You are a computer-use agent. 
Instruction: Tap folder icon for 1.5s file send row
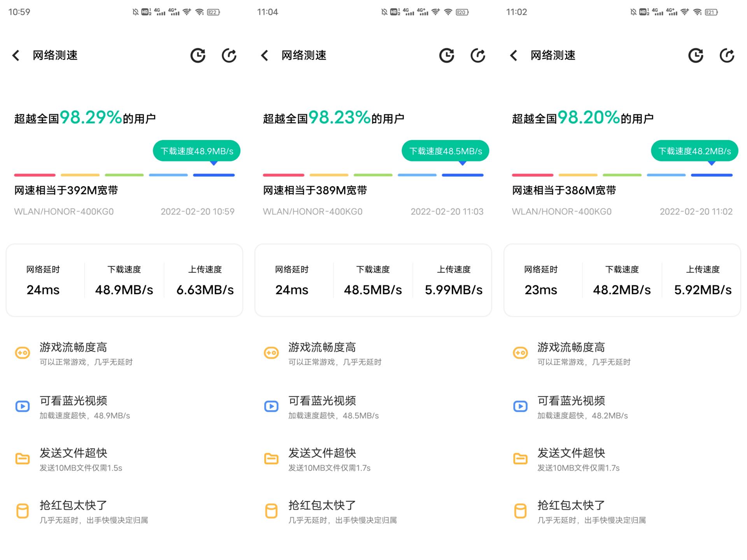click(23, 459)
